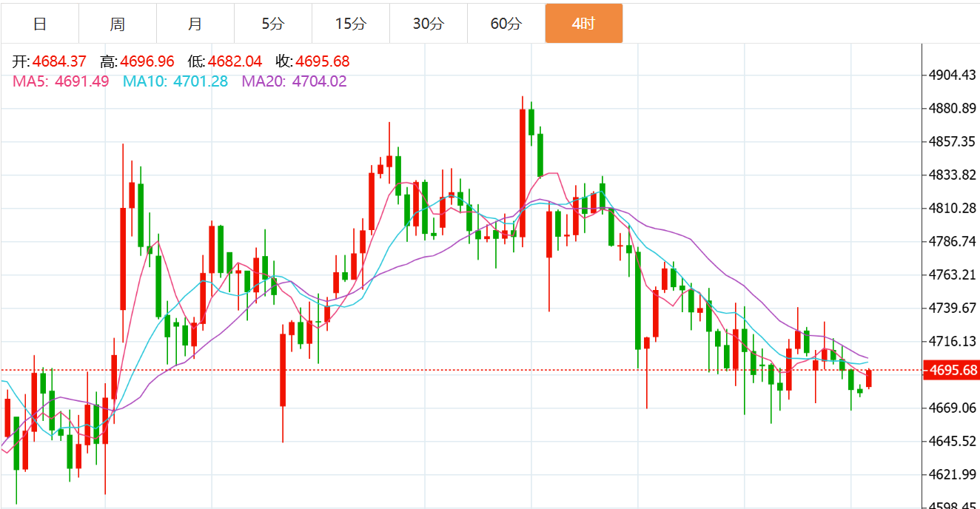Click the 4669.06 price axis label

click(953, 408)
